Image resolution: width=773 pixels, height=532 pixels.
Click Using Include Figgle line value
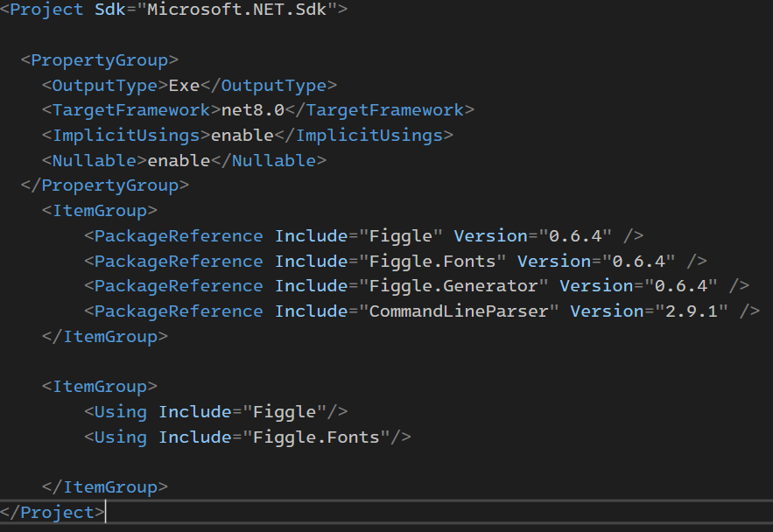[x=285, y=412]
